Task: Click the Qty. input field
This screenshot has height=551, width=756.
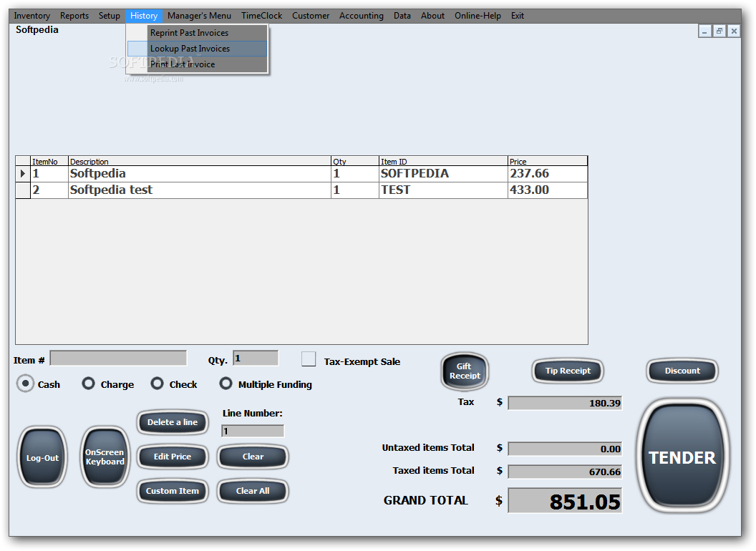Action: pyautogui.click(x=256, y=359)
